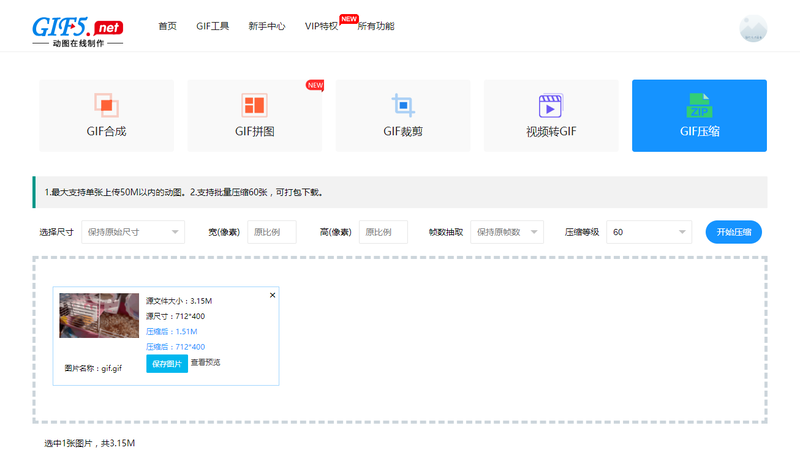The image size is (800, 461).
Task: Click the 源文件大小：3.15M text
Action: pyautogui.click(x=179, y=301)
